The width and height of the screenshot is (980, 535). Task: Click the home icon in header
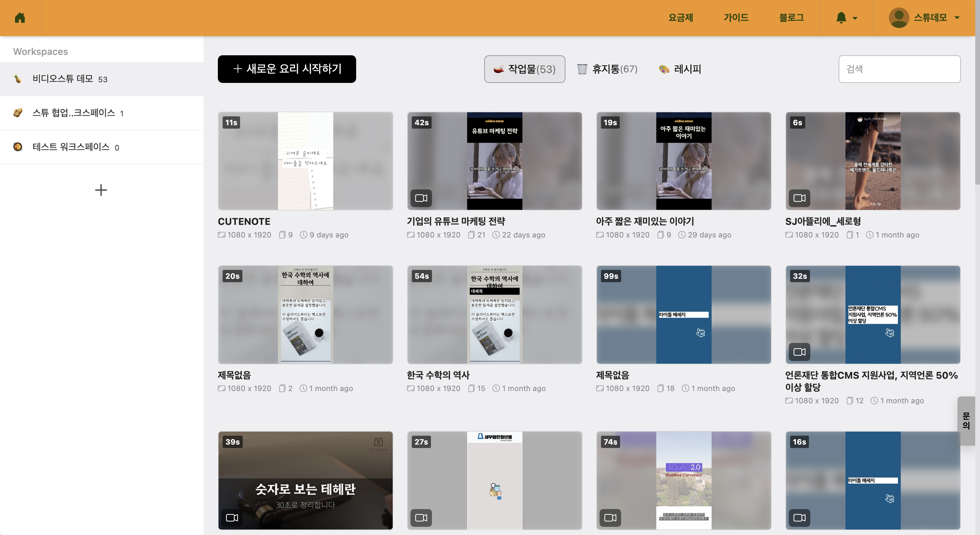coord(20,18)
